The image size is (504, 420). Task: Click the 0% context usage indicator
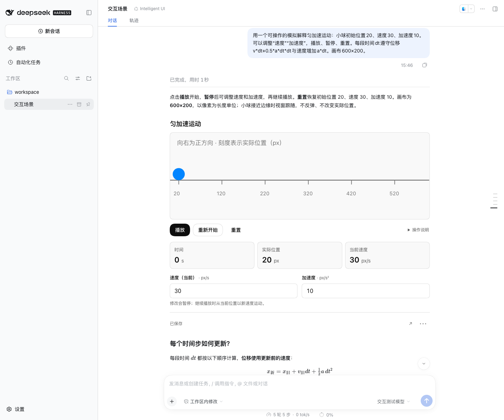point(326,415)
